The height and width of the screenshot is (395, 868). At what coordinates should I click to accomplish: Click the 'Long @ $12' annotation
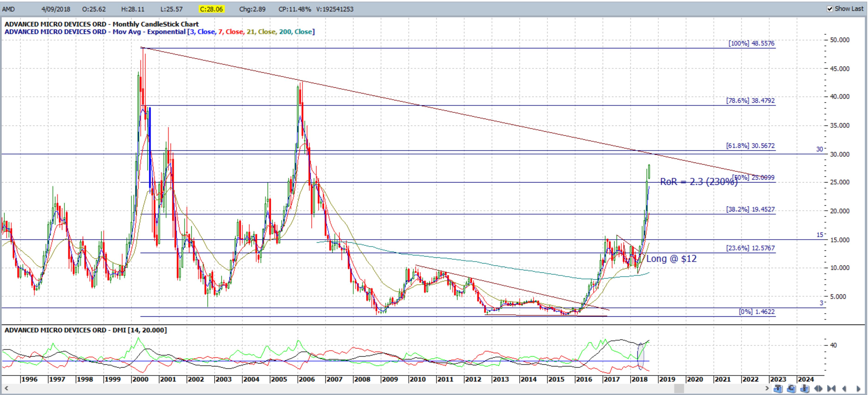(x=672, y=259)
